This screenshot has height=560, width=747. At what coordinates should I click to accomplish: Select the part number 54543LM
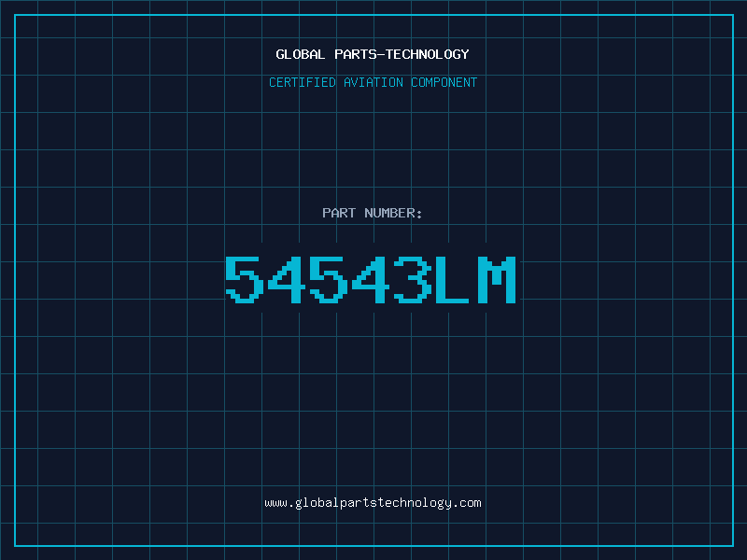[x=371, y=279]
